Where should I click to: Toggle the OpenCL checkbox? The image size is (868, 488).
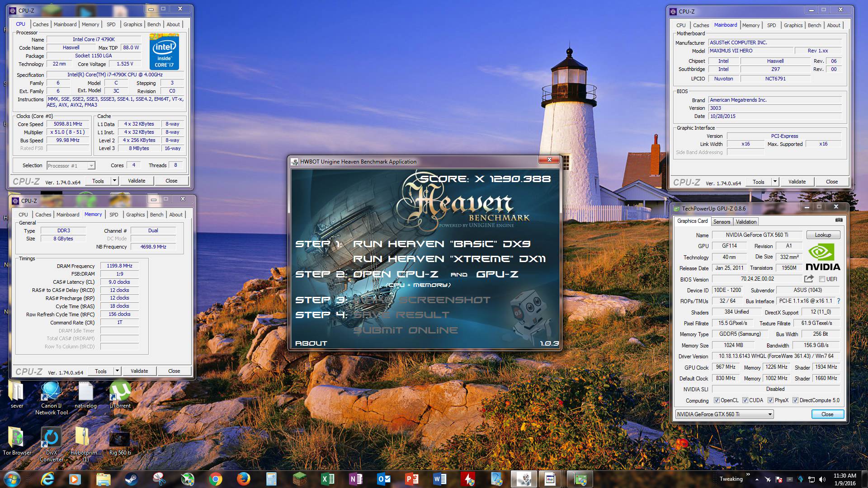tap(717, 400)
